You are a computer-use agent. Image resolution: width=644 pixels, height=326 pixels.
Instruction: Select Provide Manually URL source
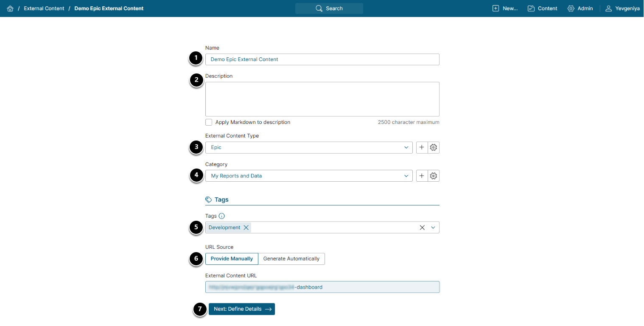pyautogui.click(x=232, y=259)
